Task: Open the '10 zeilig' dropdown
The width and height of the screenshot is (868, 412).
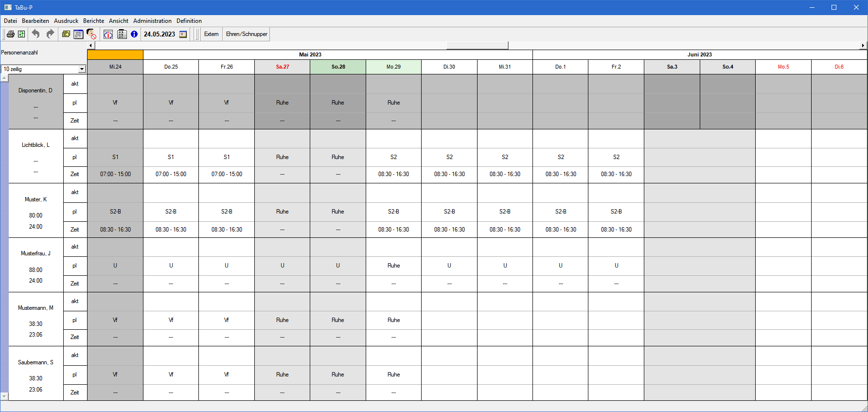Action: pos(82,69)
